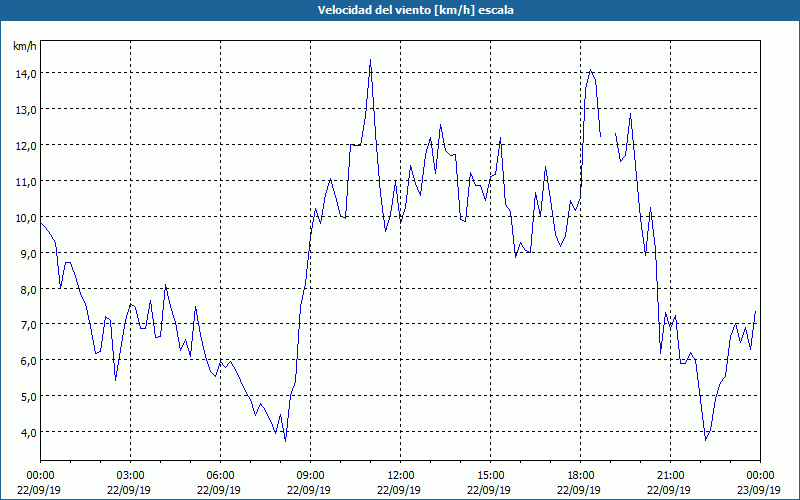The image size is (800, 500).
Task: Click the 13,0 y-axis value
Action: [x=26, y=110]
